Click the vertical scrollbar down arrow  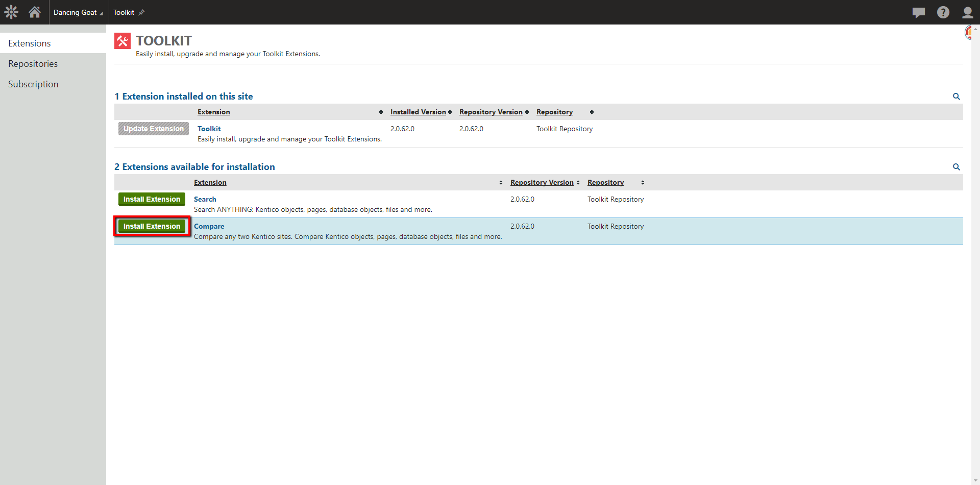tap(975, 480)
